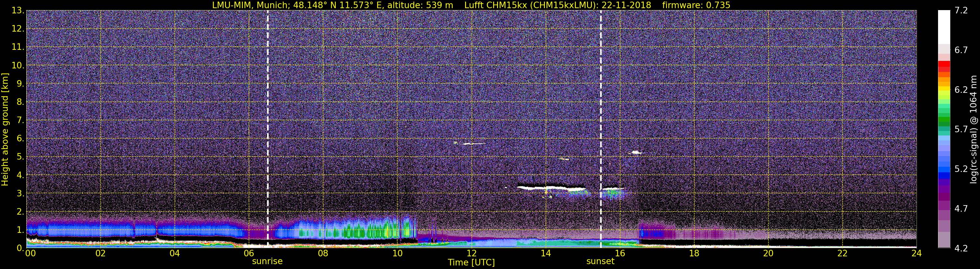Click the plot title text starting 'LMU-MIM, Munich'
This screenshot has width=980, height=269.
coord(471,5)
